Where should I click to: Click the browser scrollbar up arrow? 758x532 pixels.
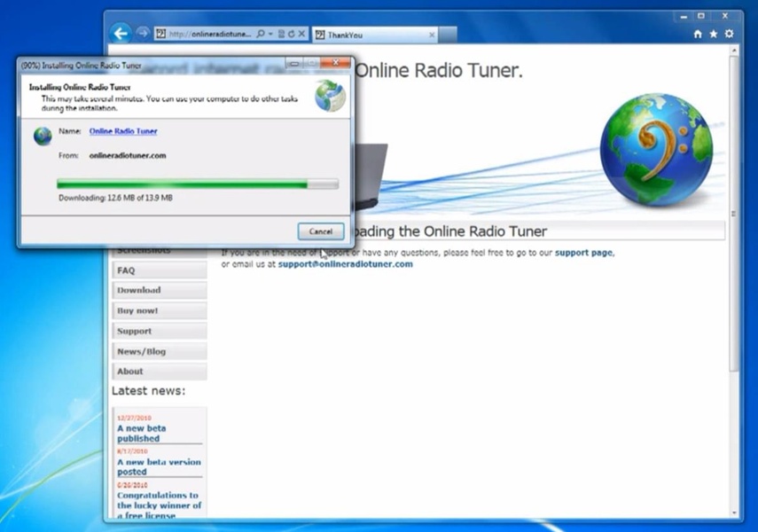(734, 50)
